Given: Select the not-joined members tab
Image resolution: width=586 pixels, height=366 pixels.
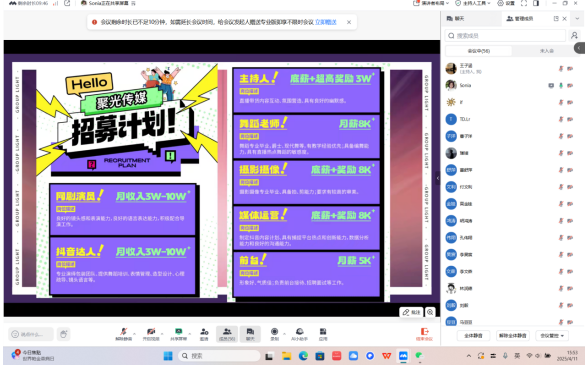Looking at the screenshot, I should tap(546, 51).
